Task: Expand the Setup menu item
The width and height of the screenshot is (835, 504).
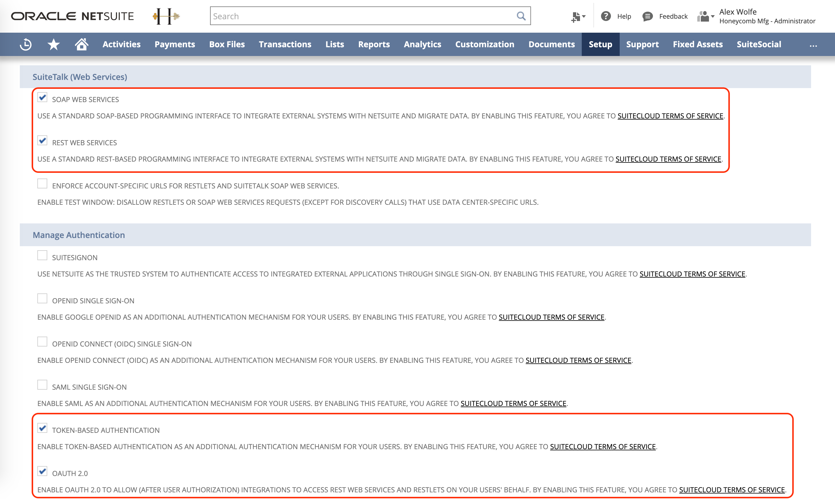Action: point(600,44)
